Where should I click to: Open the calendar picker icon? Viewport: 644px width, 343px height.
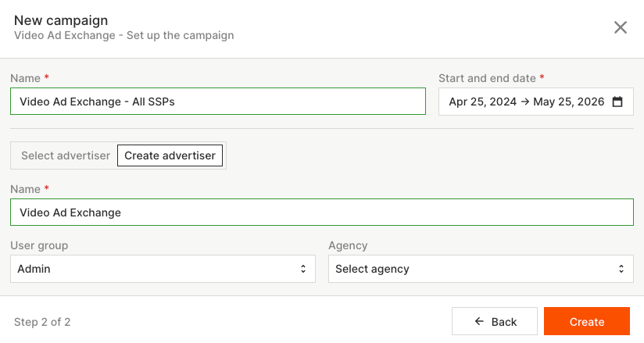click(x=617, y=102)
